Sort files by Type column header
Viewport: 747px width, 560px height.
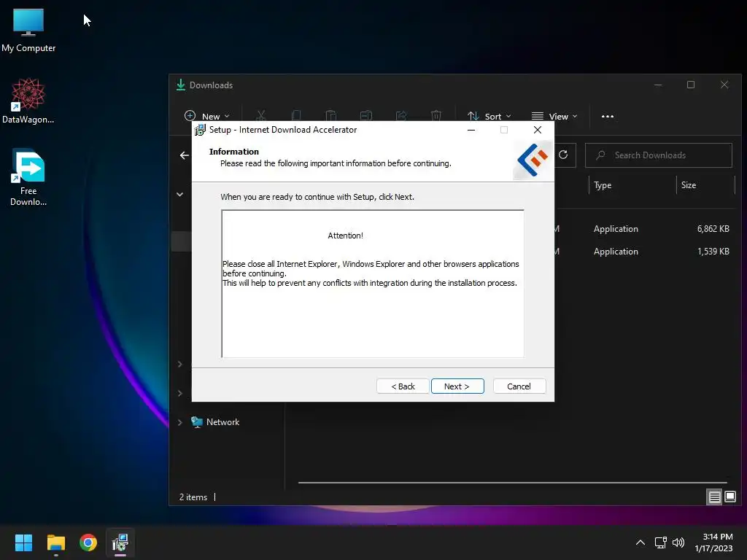[x=603, y=185]
